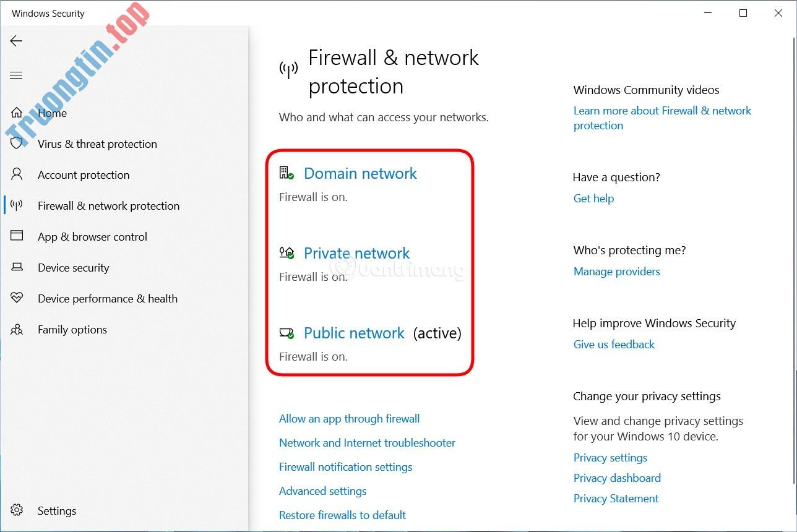Click the Account protection person icon
Image resolution: width=797 pixels, height=532 pixels.
coord(17,174)
